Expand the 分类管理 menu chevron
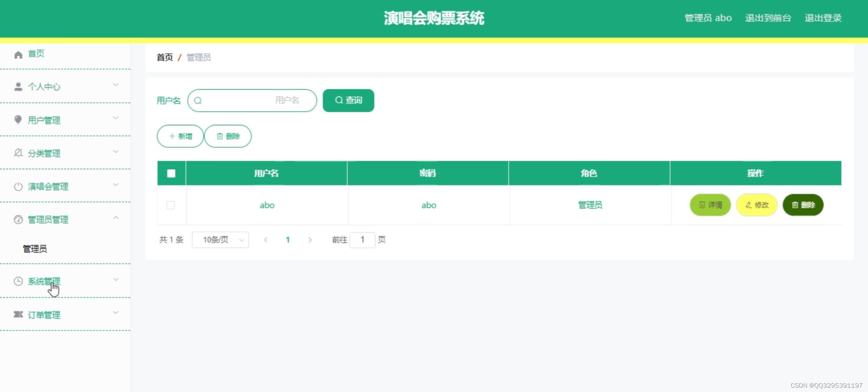Viewport: 868px width, 392px height. click(x=116, y=151)
